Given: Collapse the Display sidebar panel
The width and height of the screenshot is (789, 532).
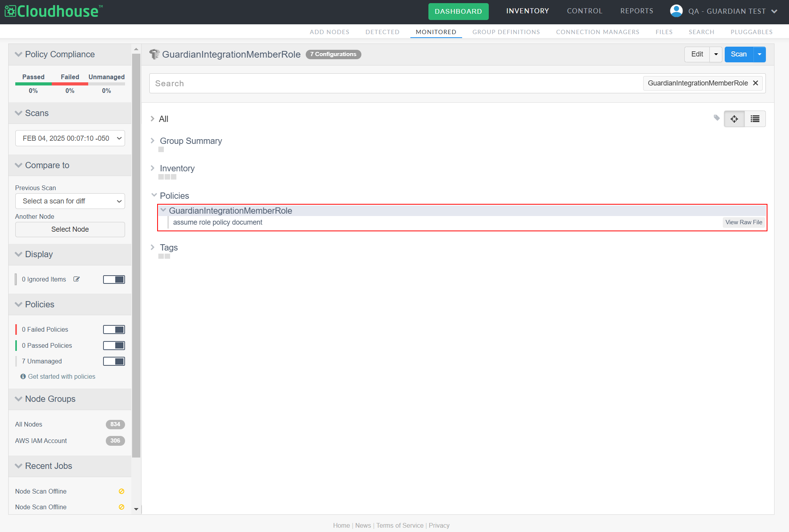Looking at the screenshot, I should (x=18, y=254).
